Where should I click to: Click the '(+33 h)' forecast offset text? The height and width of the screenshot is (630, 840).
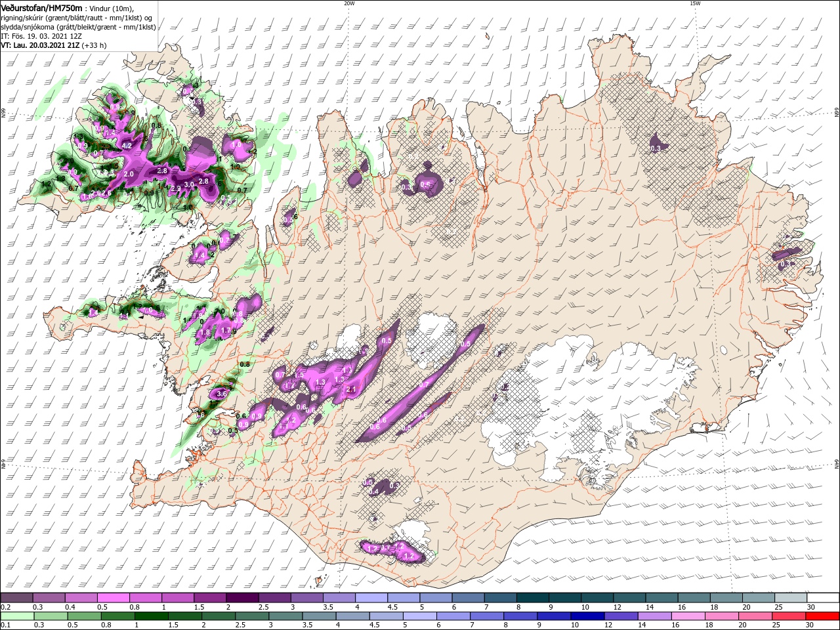94,46
